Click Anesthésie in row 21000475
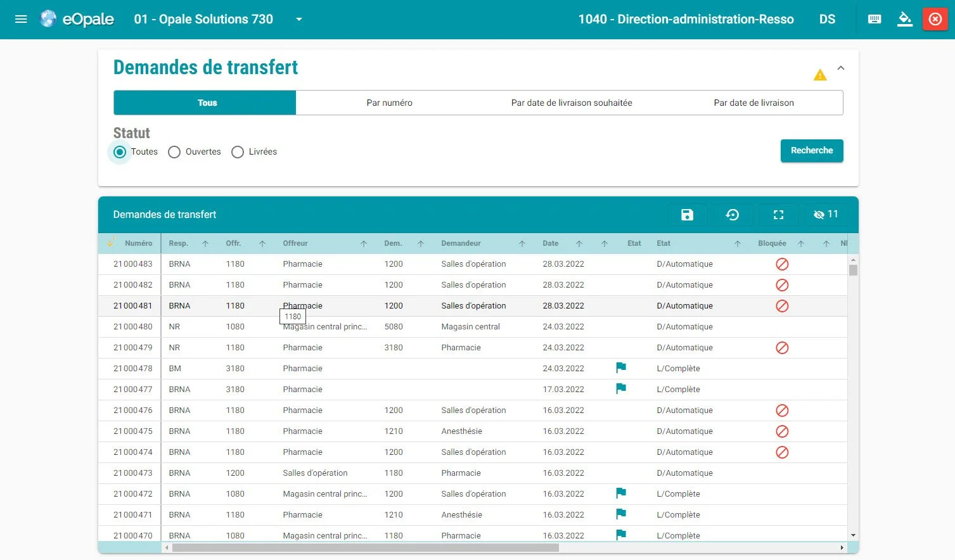955x560 pixels. [461, 431]
